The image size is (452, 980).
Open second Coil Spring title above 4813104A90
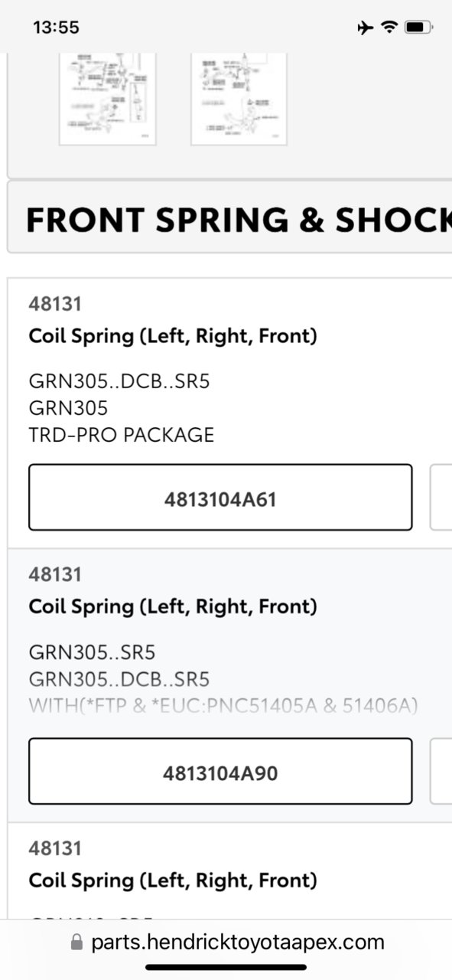point(173,606)
